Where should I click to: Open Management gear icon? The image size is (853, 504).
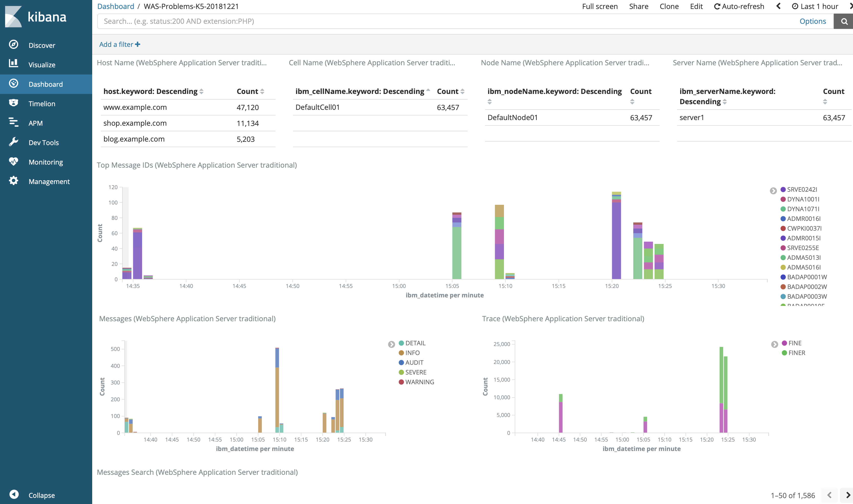coord(14,181)
